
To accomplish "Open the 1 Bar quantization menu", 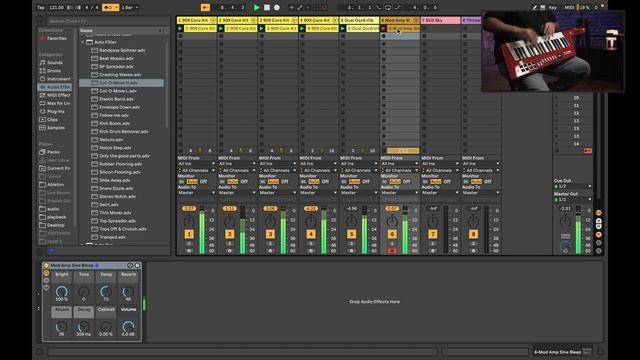I will 130,7.
